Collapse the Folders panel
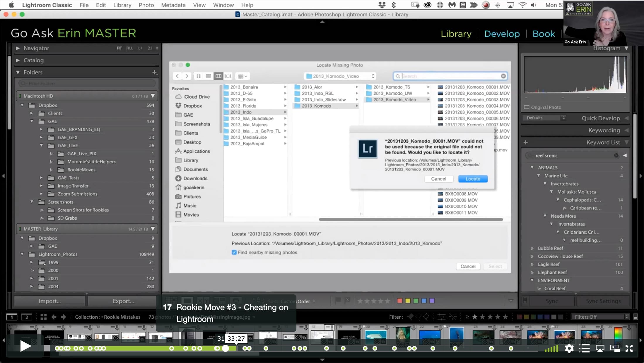The width and height of the screenshot is (644, 363). [x=18, y=72]
